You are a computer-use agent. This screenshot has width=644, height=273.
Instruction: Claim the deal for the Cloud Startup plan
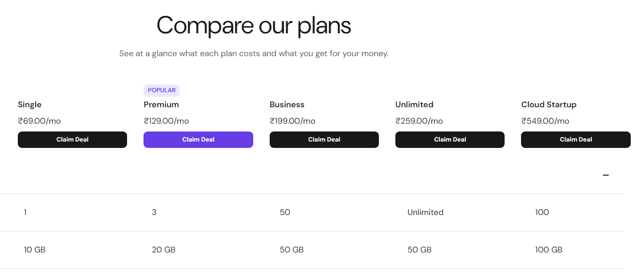(x=575, y=139)
